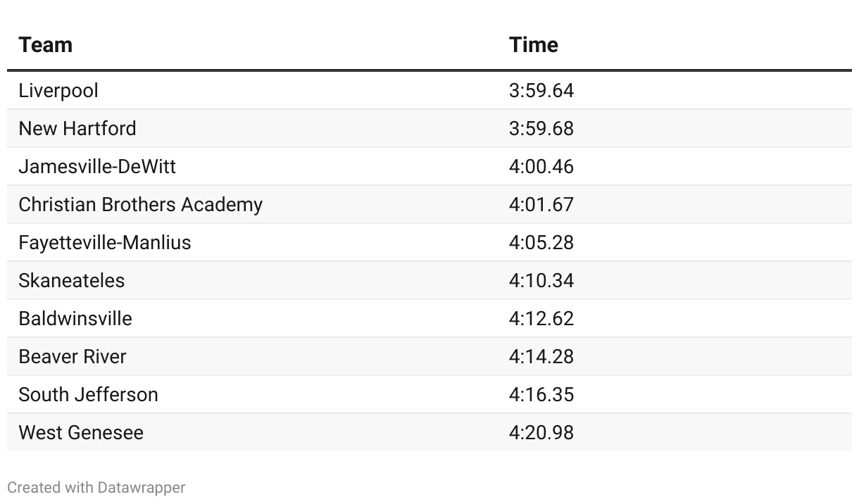
Task: Click the Team column header
Action: coord(45,45)
